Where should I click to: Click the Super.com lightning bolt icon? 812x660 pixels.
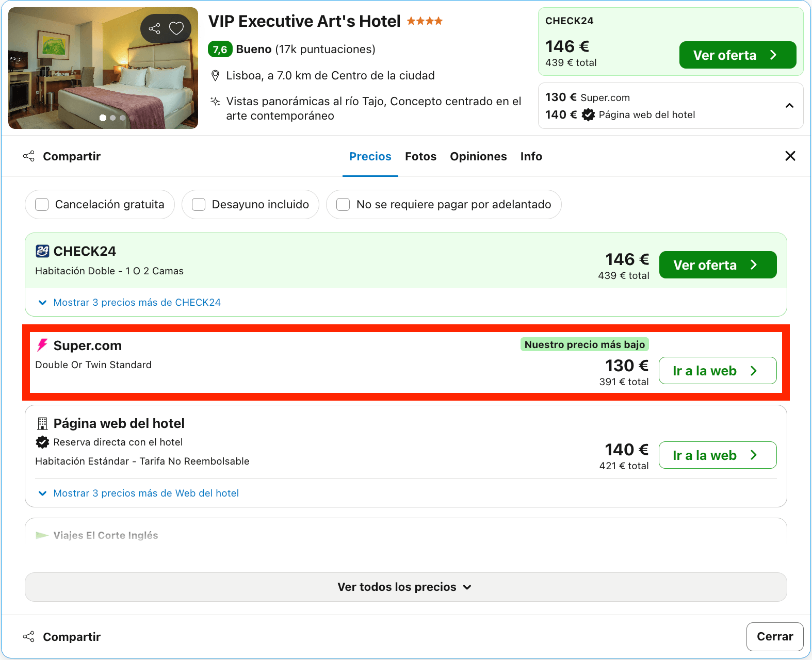click(42, 345)
